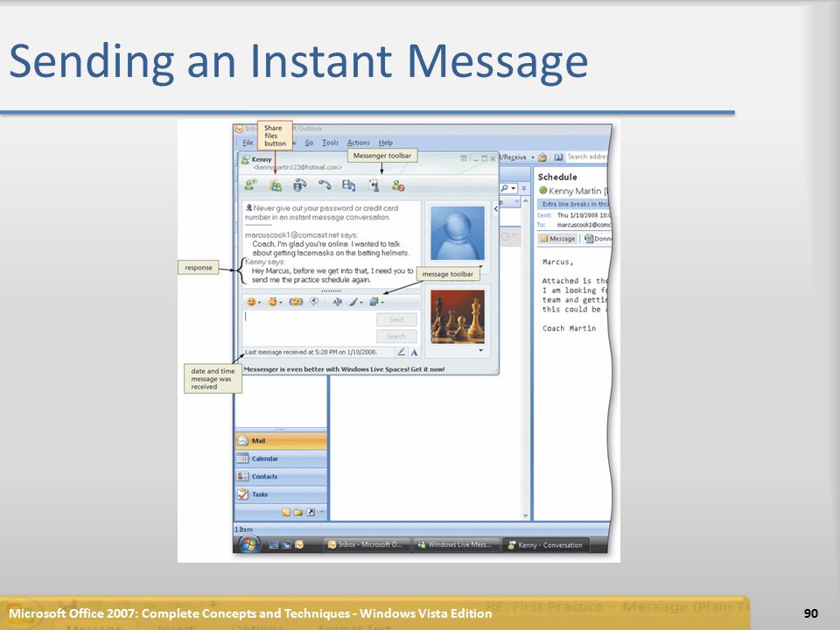Switch to handwriting mode pen icon

pos(402,352)
